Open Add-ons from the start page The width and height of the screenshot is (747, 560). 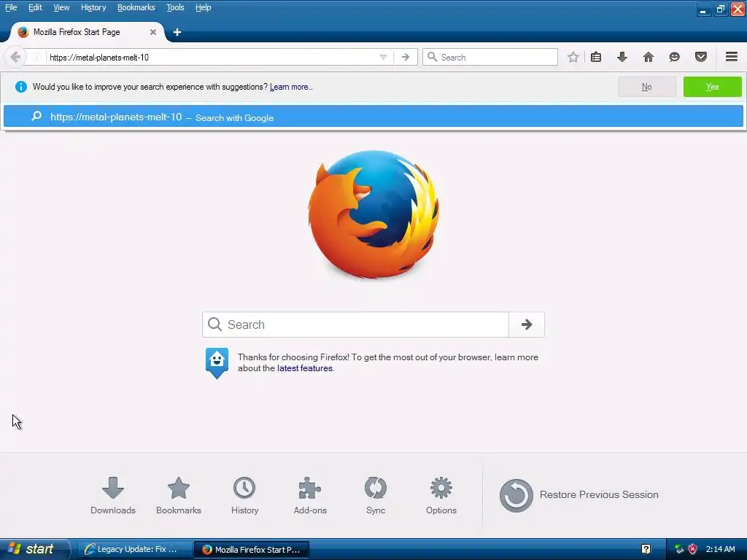coord(310,495)
